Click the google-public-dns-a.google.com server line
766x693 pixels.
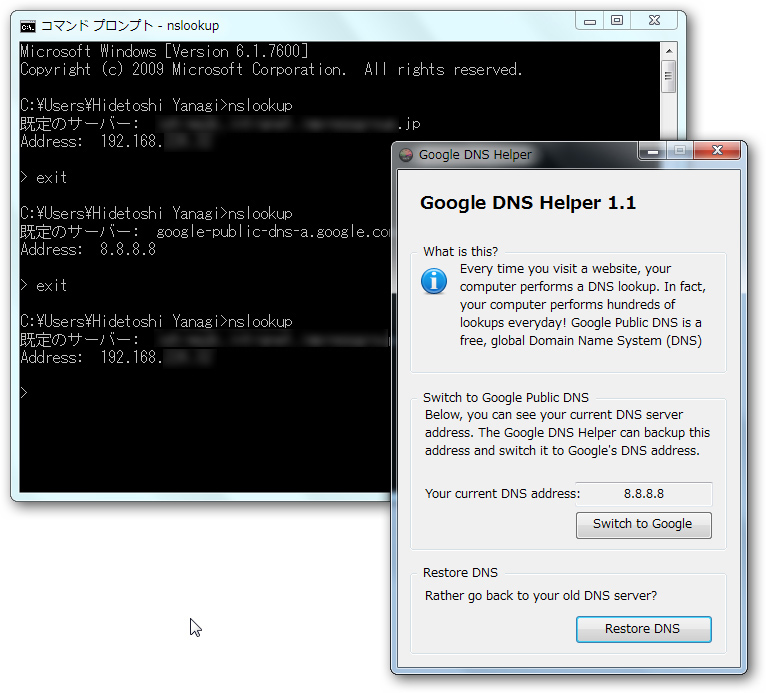pos(205,232)
